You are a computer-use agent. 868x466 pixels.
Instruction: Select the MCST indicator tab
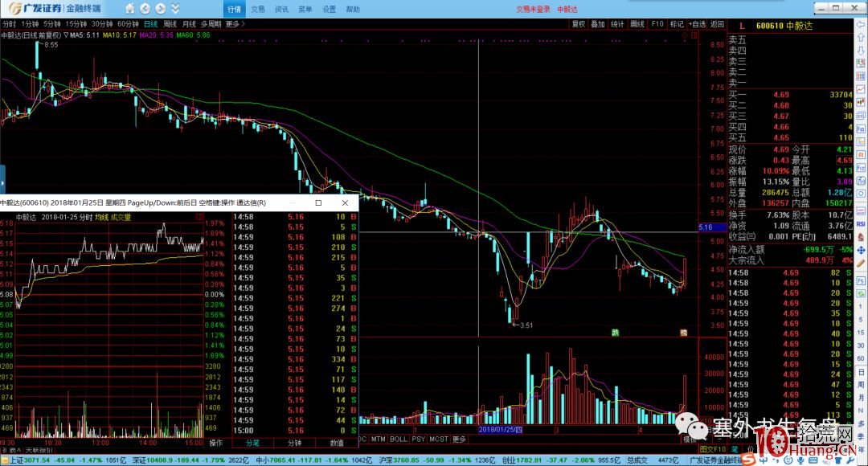(439, 439)
